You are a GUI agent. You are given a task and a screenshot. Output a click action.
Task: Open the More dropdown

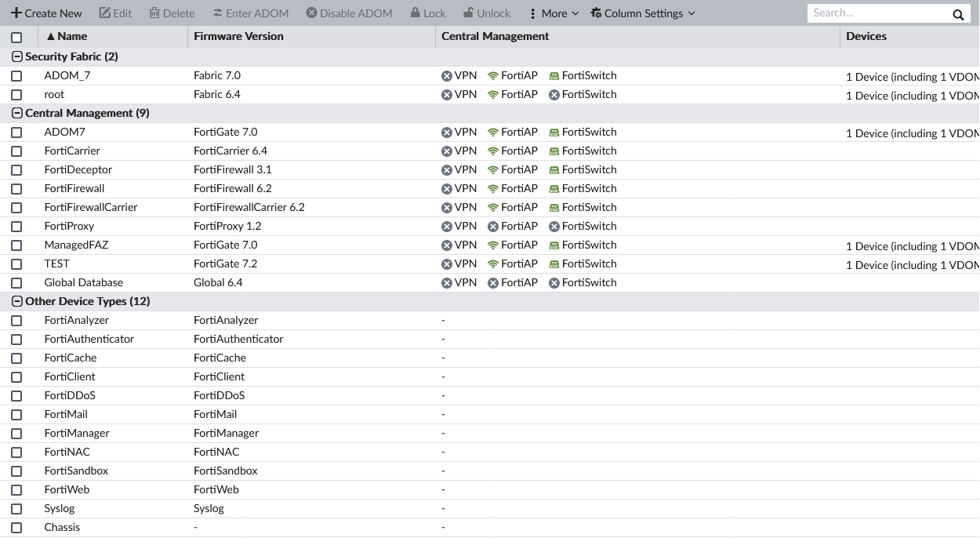(x=554, y=13)
